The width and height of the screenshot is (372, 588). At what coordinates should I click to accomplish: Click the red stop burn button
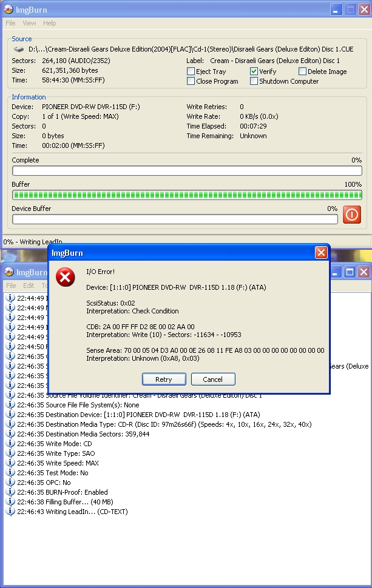352,215
